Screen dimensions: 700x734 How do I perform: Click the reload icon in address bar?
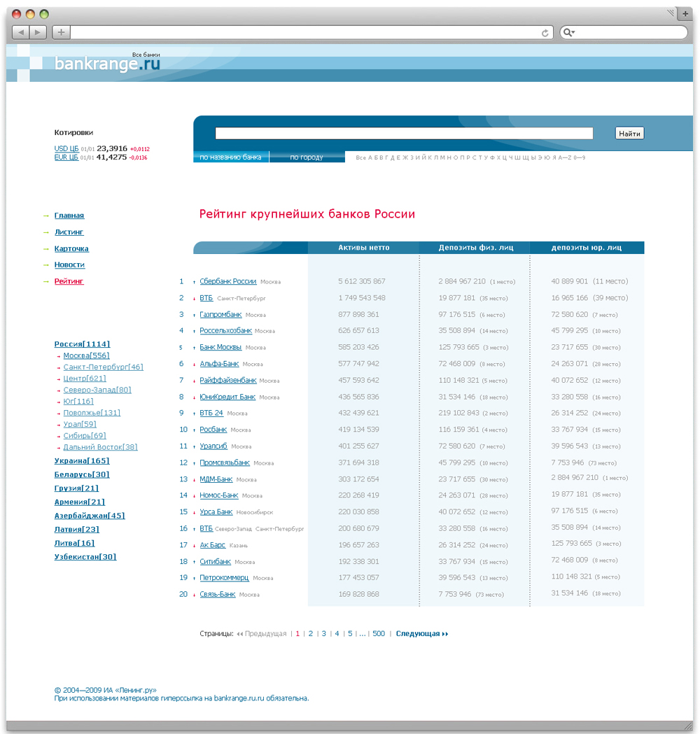pos(545,33)
